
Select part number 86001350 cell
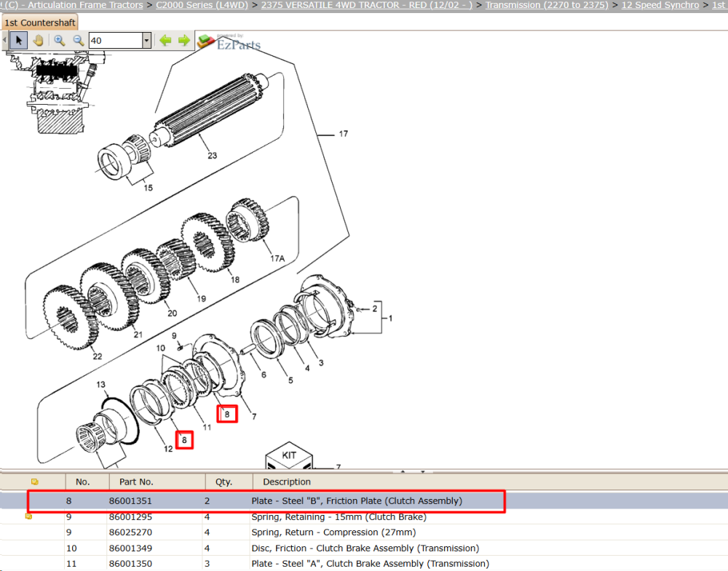130,564
